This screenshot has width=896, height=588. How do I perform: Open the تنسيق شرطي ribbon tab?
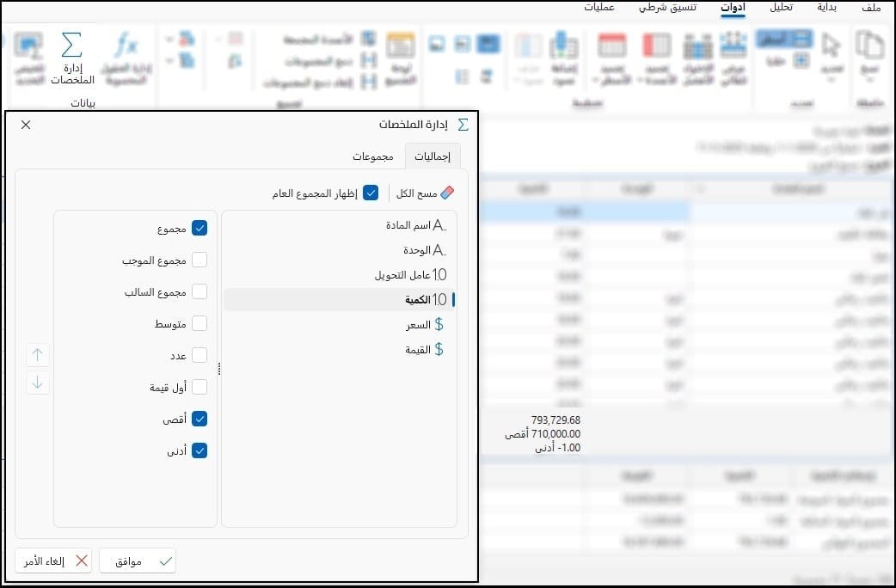(x=667, y=8)
